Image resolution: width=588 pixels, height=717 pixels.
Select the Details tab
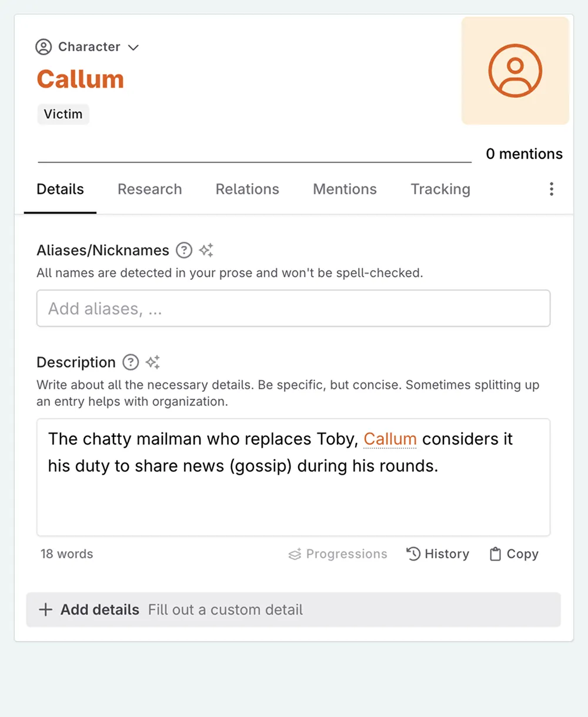tap(60, 189)
